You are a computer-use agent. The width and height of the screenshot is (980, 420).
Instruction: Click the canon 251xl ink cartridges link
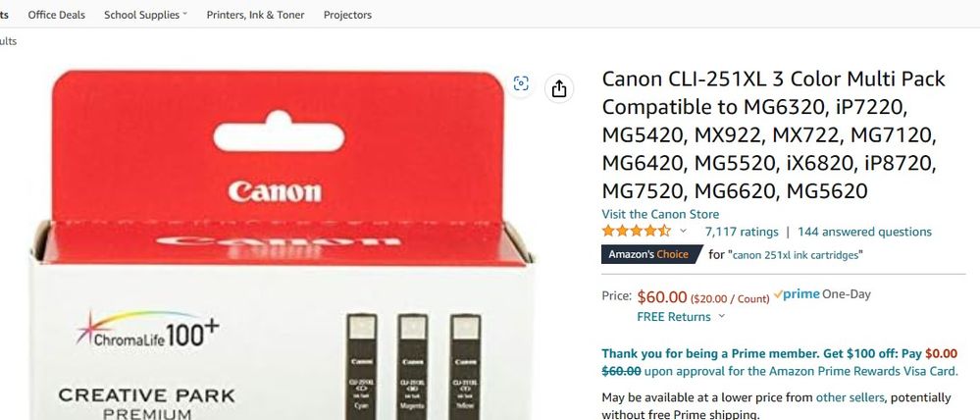click(797, 255)
